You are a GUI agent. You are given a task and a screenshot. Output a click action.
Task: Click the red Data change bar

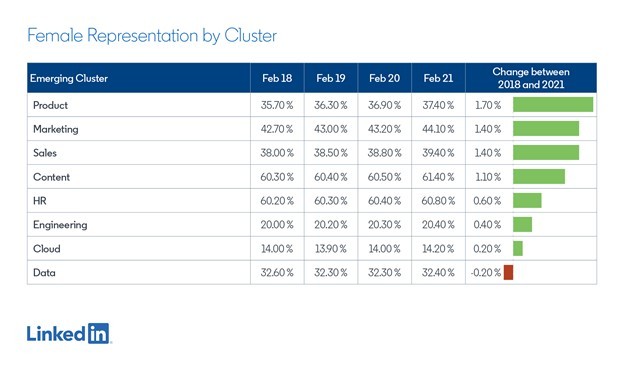pyautogui.click(x=508, y=272)
